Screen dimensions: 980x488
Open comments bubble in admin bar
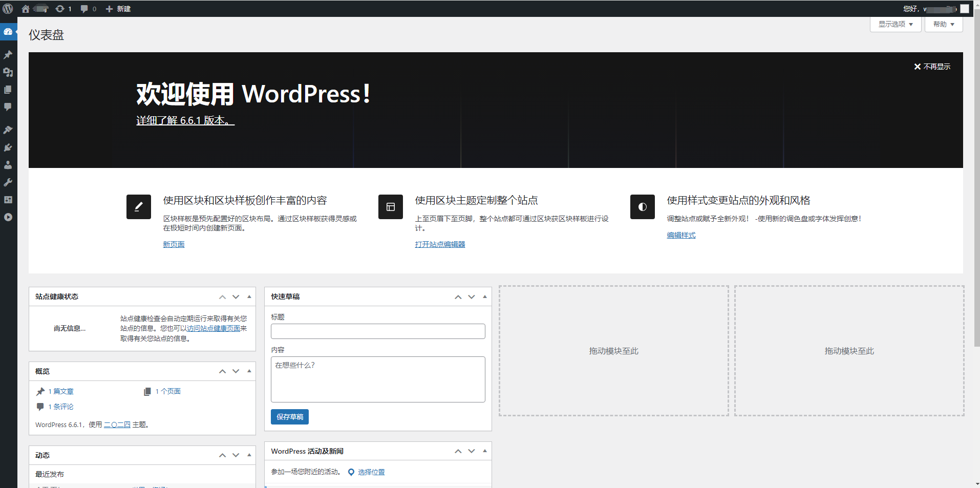pyautogui.click(x=88, y=9)
